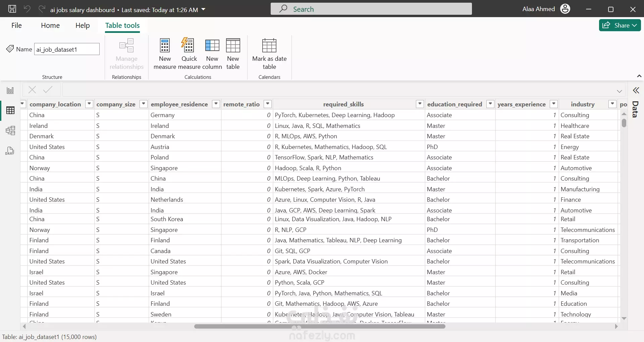Open the years_experience column filter dropdown
644x342 pixels.
554,104
